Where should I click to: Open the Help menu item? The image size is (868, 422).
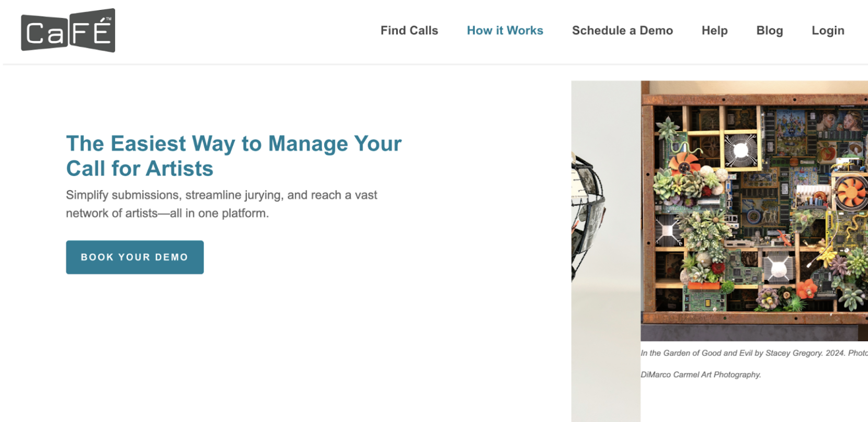coord(715,30)
